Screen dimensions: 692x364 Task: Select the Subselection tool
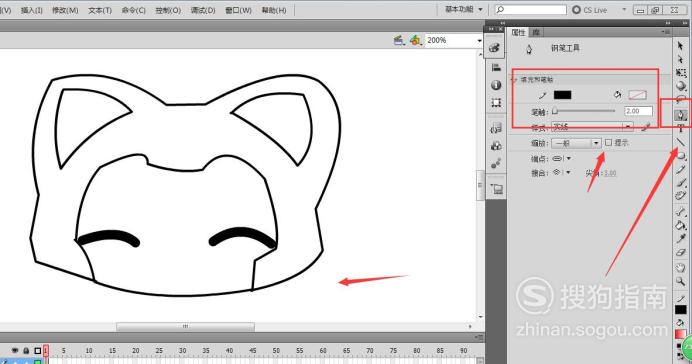(x=680, y=59)
